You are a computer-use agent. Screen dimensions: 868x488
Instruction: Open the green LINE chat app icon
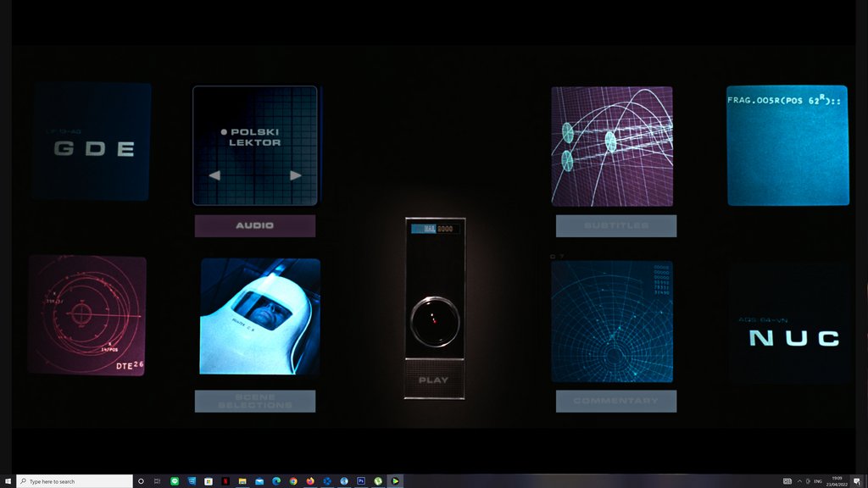(x=175, y=481)
